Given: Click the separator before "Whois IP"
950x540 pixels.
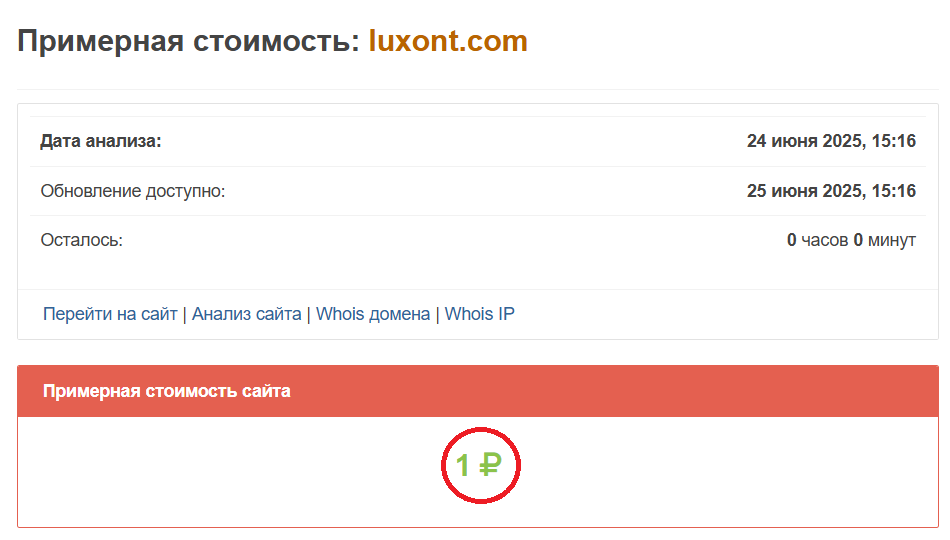Looking at the screenshot, I should click(x=438, y=314).
